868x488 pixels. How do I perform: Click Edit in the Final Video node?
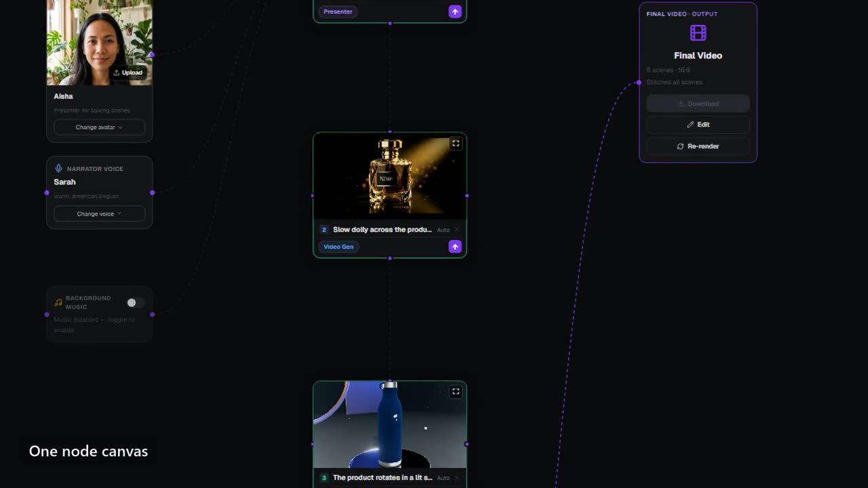[x=698, y=125]
